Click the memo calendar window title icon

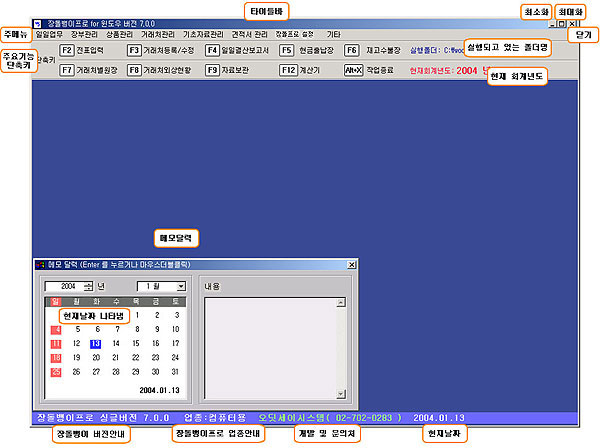tap(40, 265)
